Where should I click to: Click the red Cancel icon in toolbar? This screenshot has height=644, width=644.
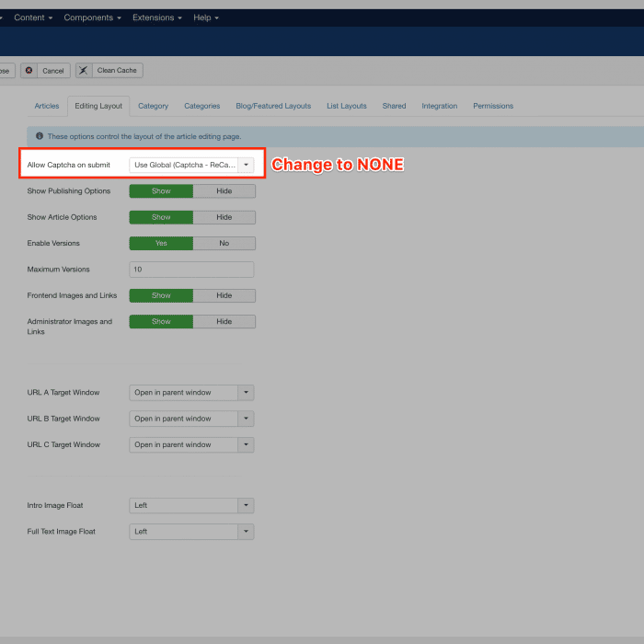tap(29, 71)
